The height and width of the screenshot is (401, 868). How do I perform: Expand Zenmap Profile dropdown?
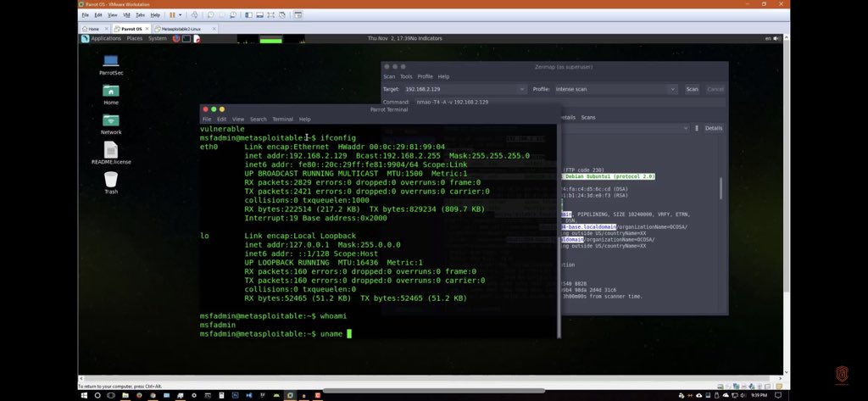[672, 89]
